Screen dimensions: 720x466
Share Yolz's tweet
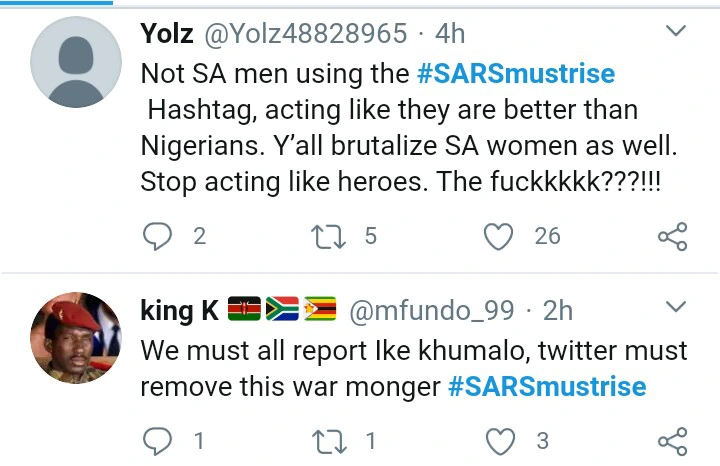(672, 236)
